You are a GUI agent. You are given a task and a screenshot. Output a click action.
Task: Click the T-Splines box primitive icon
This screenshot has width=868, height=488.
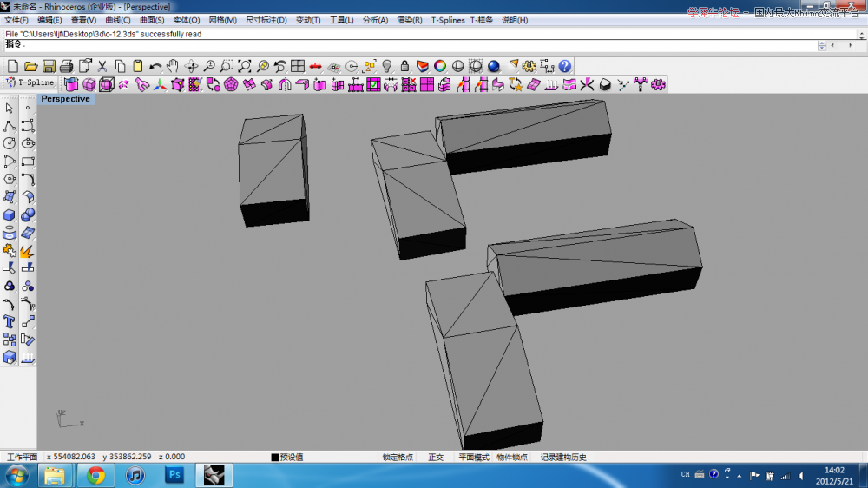coord(71,85)
